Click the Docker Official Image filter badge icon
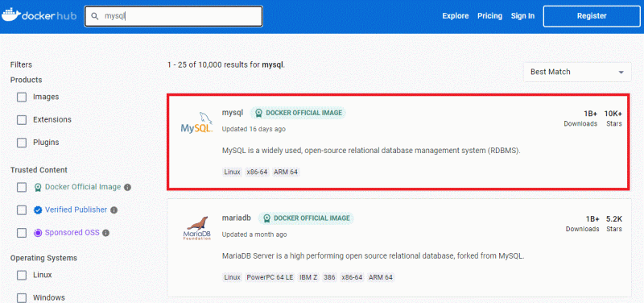644x303 pixels. [x=38, y=188]
